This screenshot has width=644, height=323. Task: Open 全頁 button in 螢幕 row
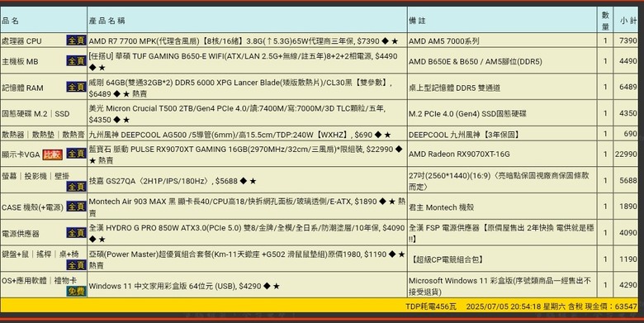[77, 187]
